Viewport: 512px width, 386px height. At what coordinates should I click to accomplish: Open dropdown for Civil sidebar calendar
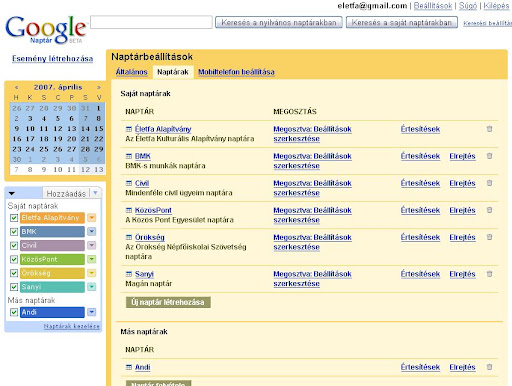pos(92,246)
